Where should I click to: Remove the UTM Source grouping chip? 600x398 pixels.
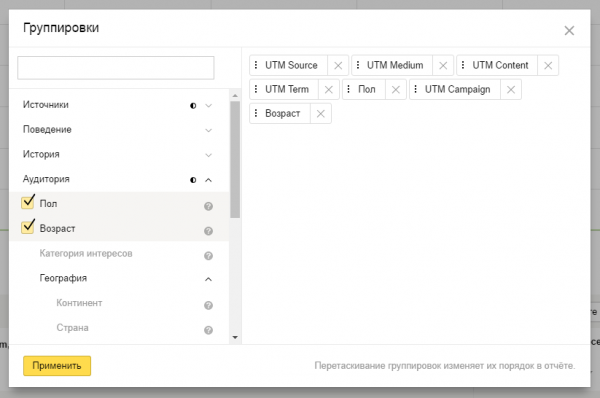pyautogui.click(x=338, y=65)
